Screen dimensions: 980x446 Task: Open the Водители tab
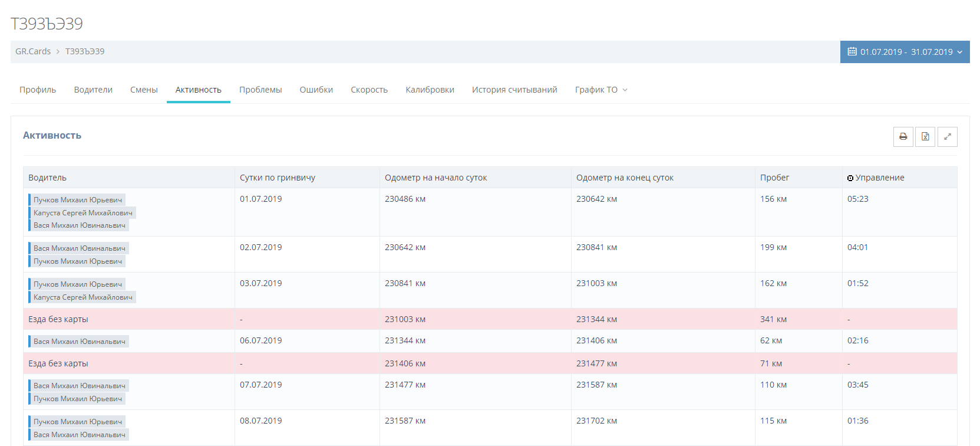(93, 90)
